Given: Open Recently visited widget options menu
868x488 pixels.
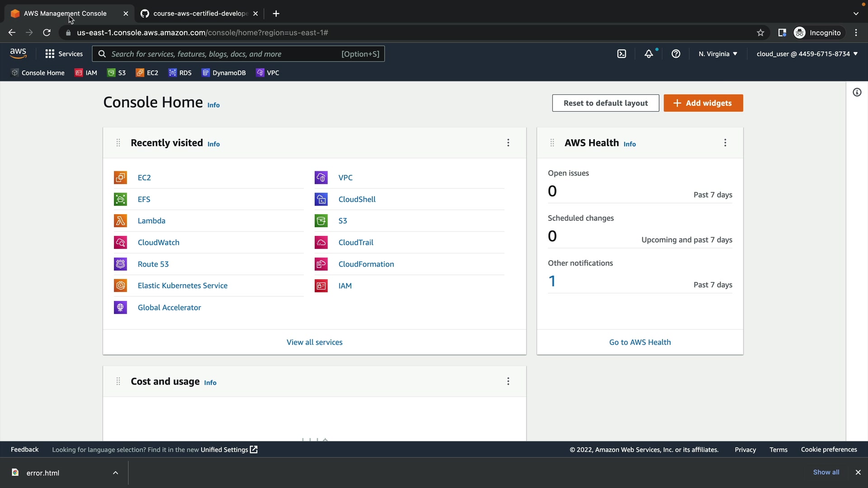Looking at the screenshot, I should click(508, 143).
